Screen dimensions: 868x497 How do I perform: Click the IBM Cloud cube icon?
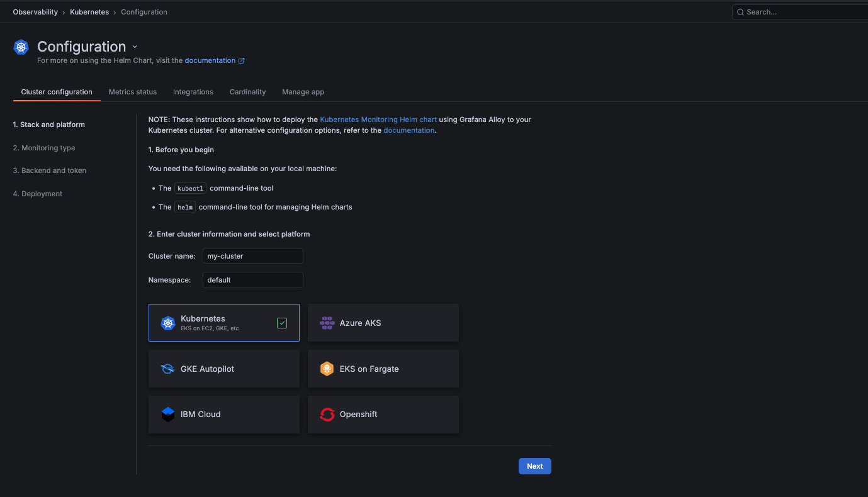click(167, 415)
